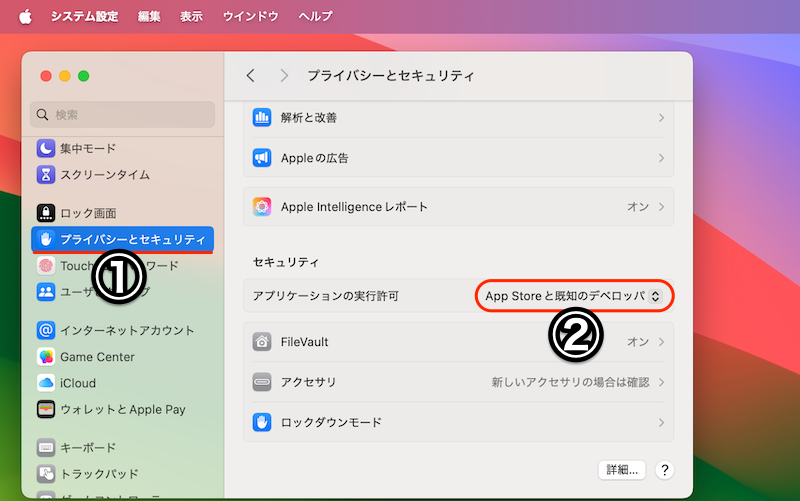Open the ヘルプ menu
This screenshot has height=501, width=800.
(x=315, y=16)
